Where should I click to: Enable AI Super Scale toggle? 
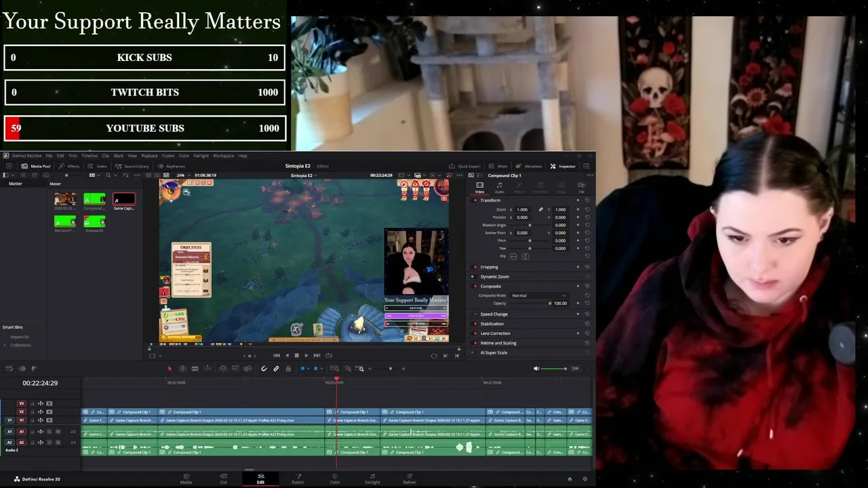coord(475,352)
